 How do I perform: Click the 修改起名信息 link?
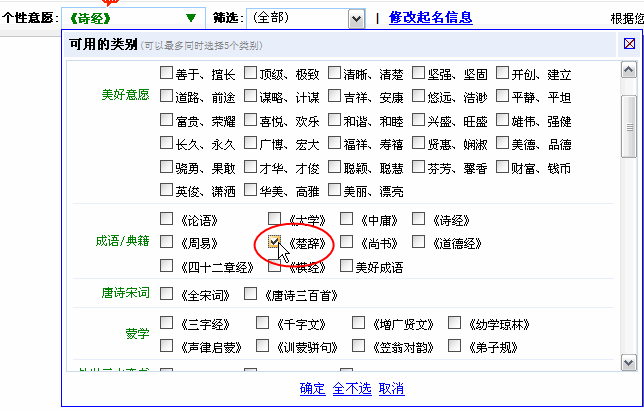pyautogui.click(x=430, y=18)
